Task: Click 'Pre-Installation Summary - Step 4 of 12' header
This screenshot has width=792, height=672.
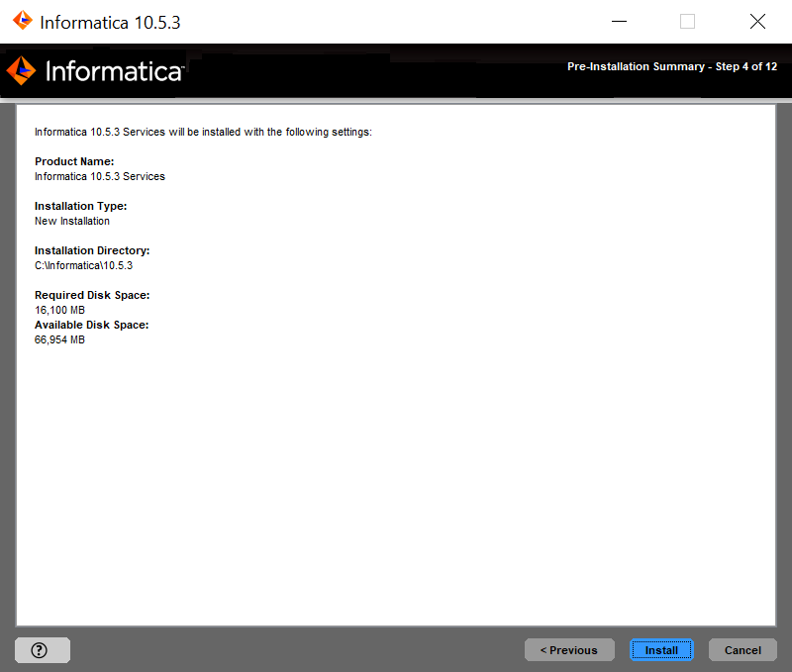Action: (672, 66)
